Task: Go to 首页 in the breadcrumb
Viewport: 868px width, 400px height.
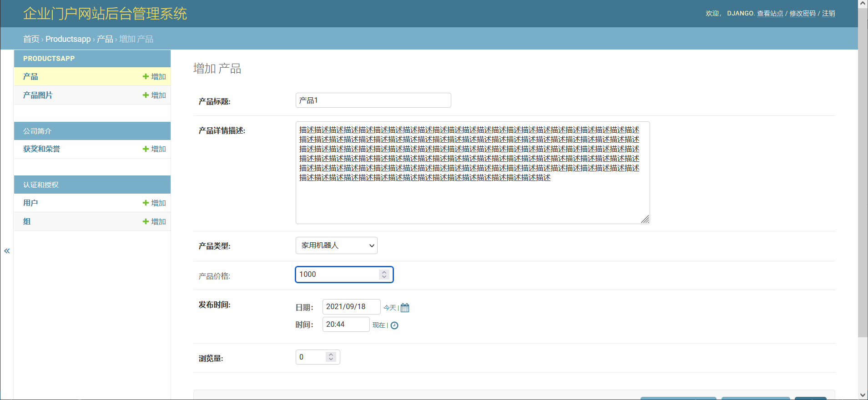Action: click(31, 39)
